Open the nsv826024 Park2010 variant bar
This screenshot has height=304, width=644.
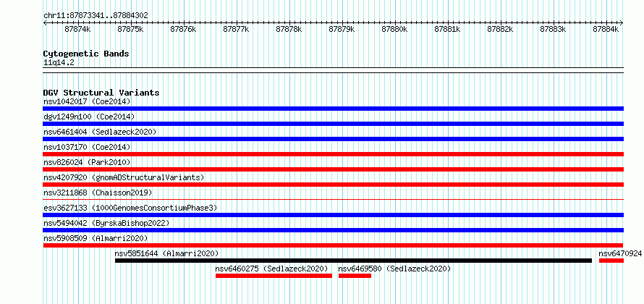click(333, 169)
